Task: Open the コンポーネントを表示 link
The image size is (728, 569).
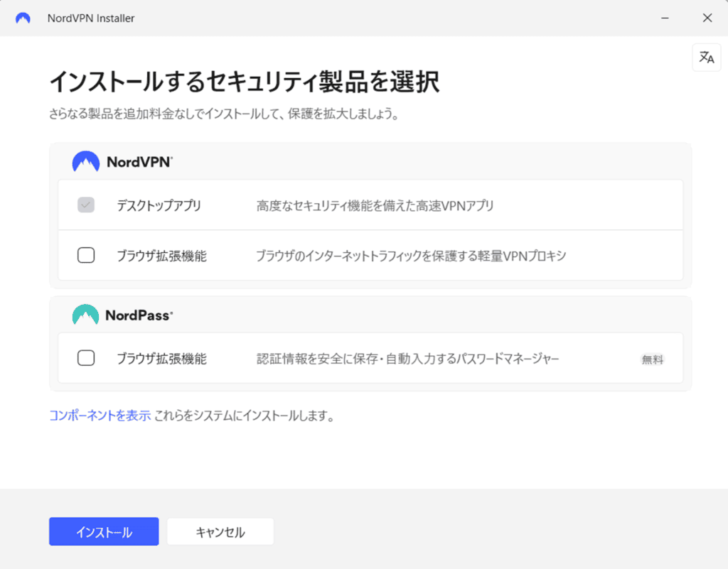Action: 100,416
